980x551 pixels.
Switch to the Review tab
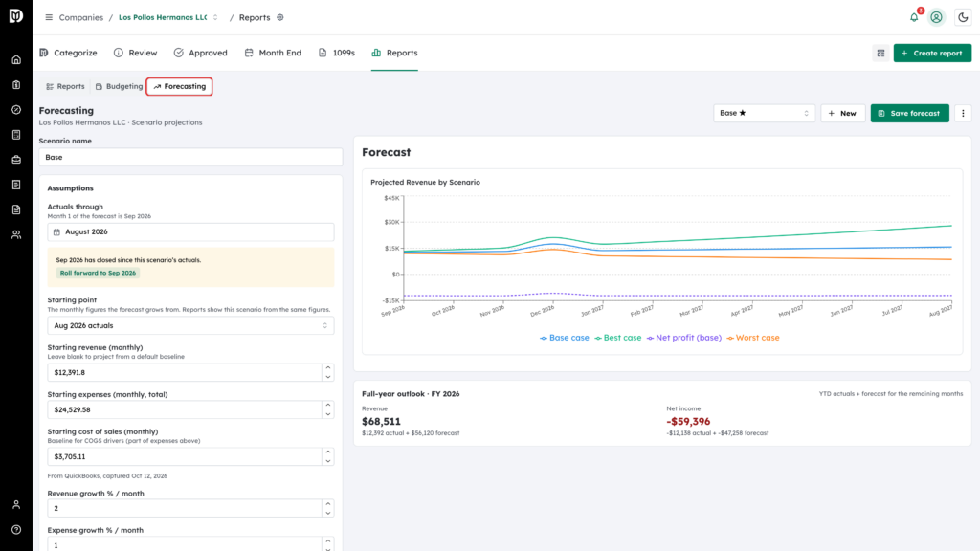click(136, 54)
